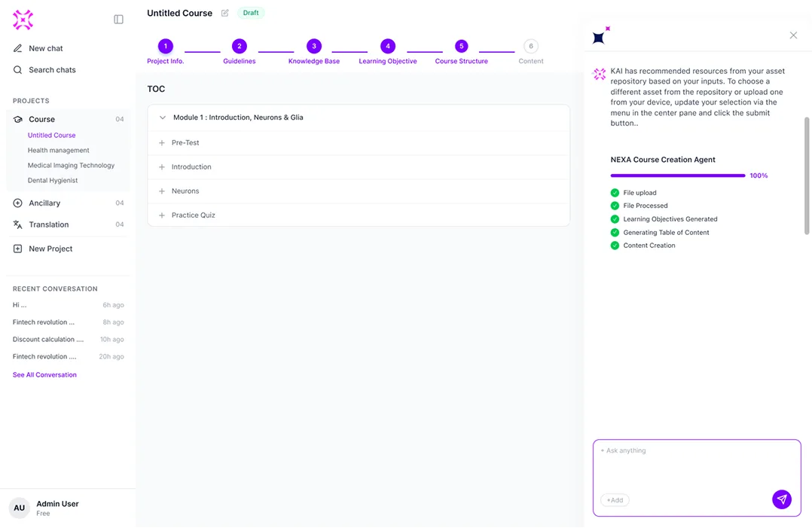
Task: Expand the Neurons row plus icon
Action: [x=161, y=191]
